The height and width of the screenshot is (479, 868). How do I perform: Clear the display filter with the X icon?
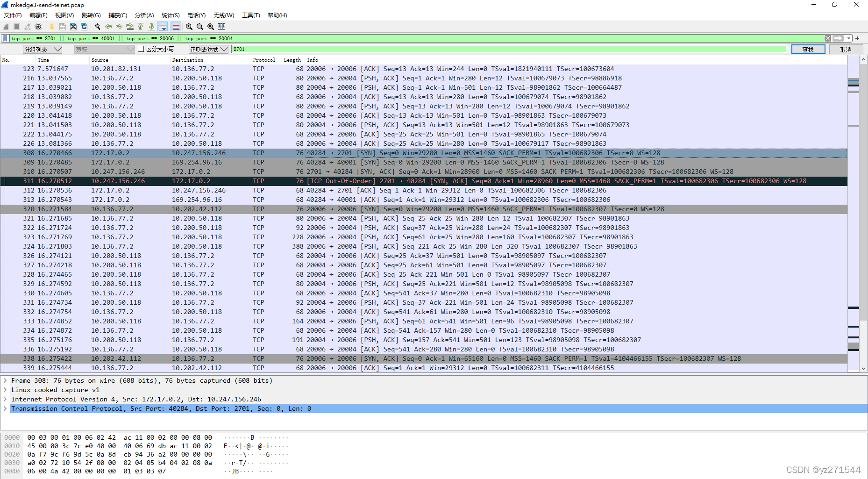(827, 38)
